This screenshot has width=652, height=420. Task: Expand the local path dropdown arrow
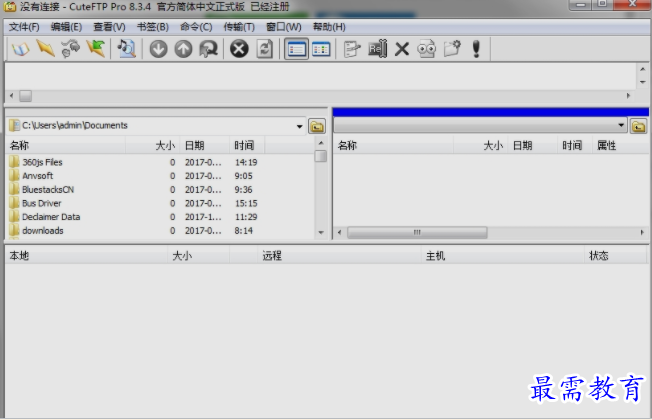point(299,126)
